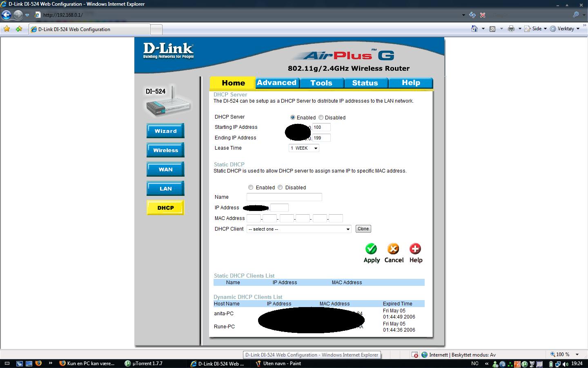Switch to the Tools tab
This screenshot has height=368, width=588.
[x=321, y=83]
